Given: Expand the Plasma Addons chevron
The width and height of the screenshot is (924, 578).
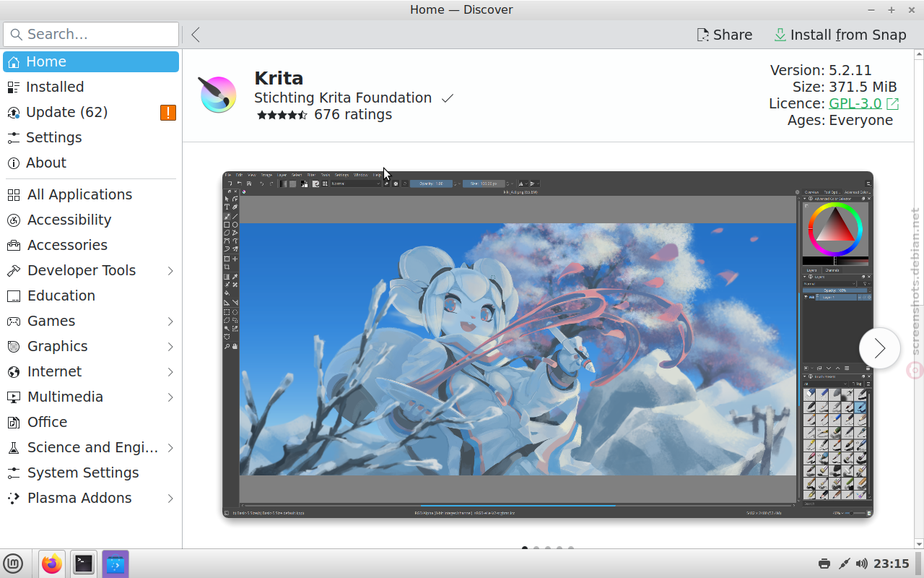Looking at the screenshot, I should coord(170,498).
